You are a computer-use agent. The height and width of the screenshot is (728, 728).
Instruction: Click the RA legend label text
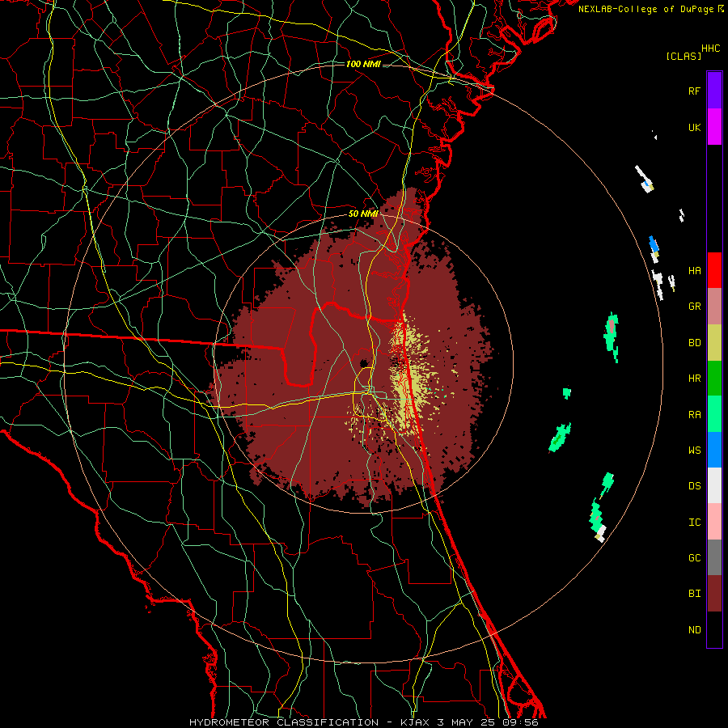[694, 415]
